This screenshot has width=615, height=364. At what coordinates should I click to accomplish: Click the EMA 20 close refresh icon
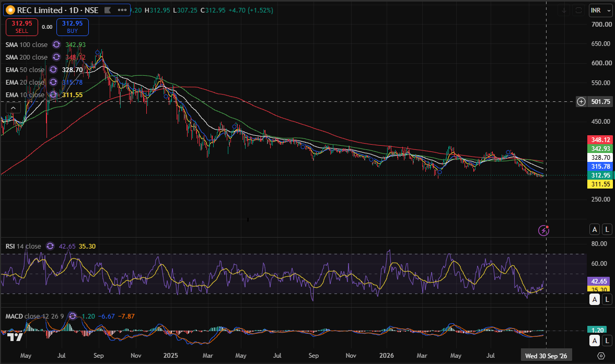click(53, 83)
